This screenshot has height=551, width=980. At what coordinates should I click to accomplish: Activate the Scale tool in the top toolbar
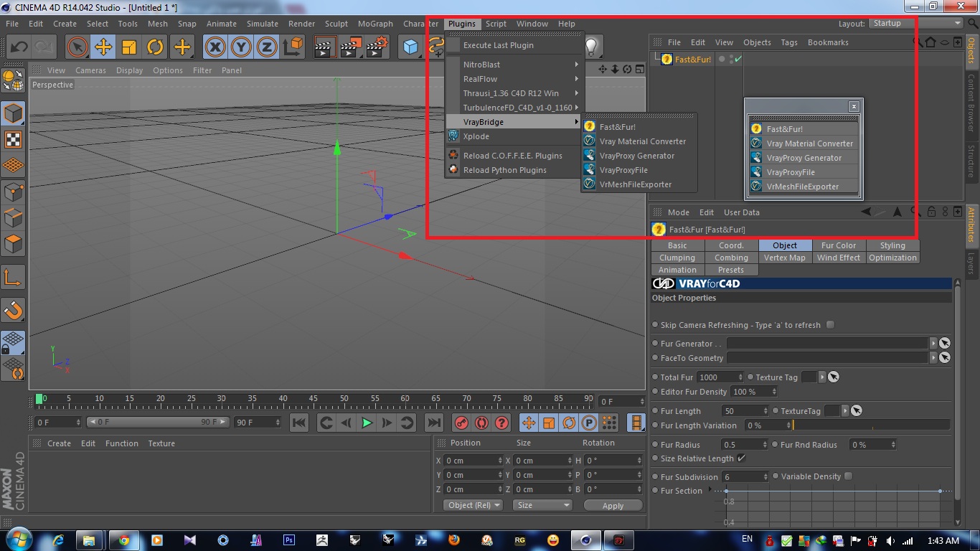click(x=129, y=47)
